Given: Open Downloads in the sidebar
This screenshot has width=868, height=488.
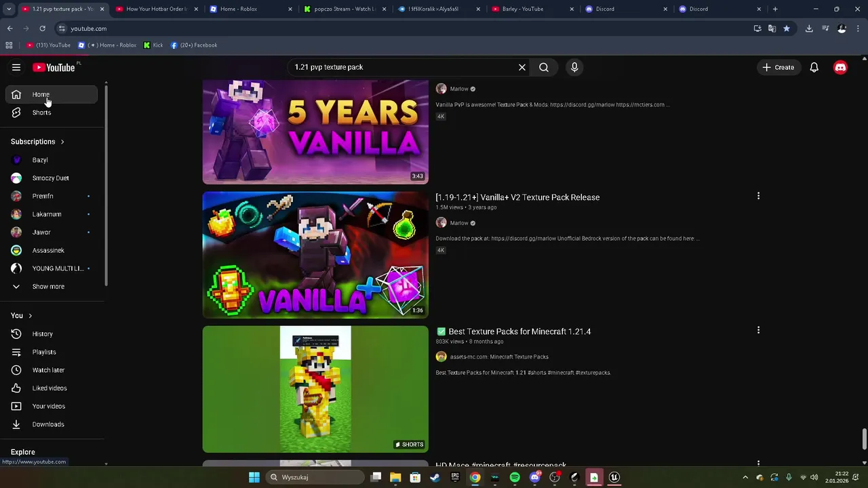Looking at the screenshot, I should coord(52,424).
